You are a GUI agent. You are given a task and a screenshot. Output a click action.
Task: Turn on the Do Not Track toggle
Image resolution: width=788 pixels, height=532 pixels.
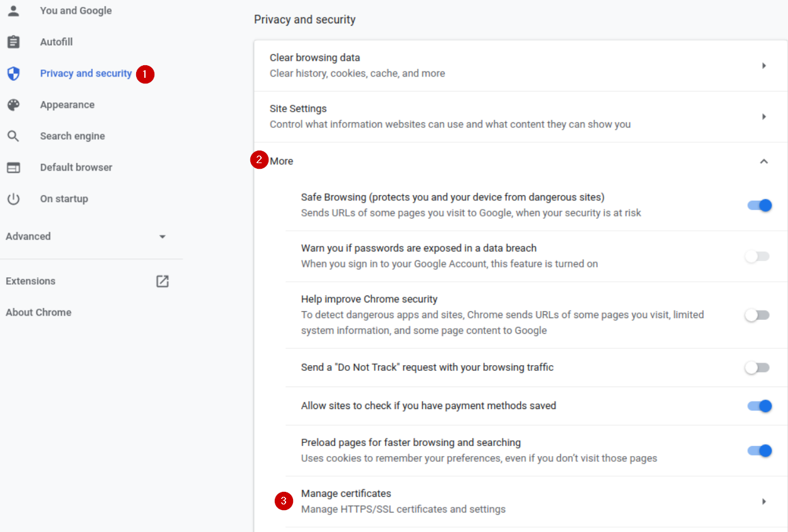click(x=757, y=368)
